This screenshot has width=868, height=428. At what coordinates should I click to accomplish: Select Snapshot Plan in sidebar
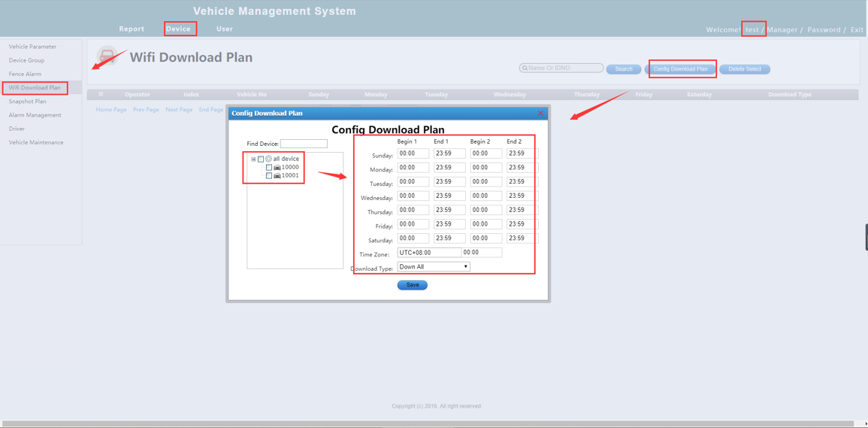point(28,102)
